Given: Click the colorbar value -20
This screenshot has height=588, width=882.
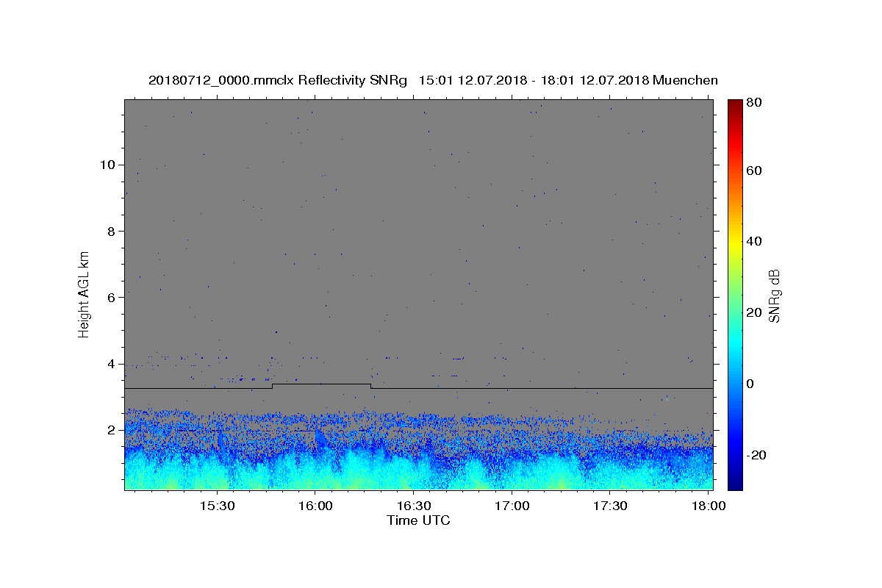Looking at the screenshot, I should tap(756, 455).
